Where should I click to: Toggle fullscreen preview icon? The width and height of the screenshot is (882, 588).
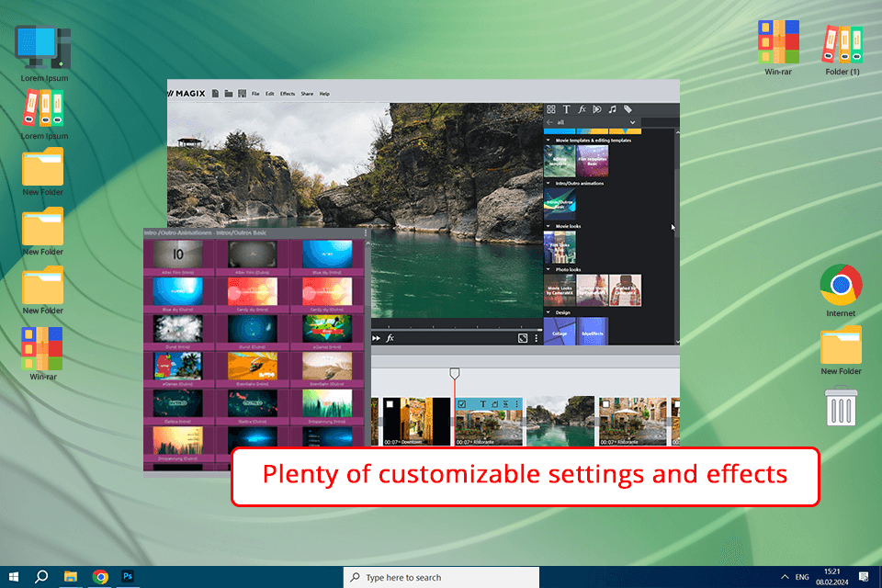click(523, 338)
